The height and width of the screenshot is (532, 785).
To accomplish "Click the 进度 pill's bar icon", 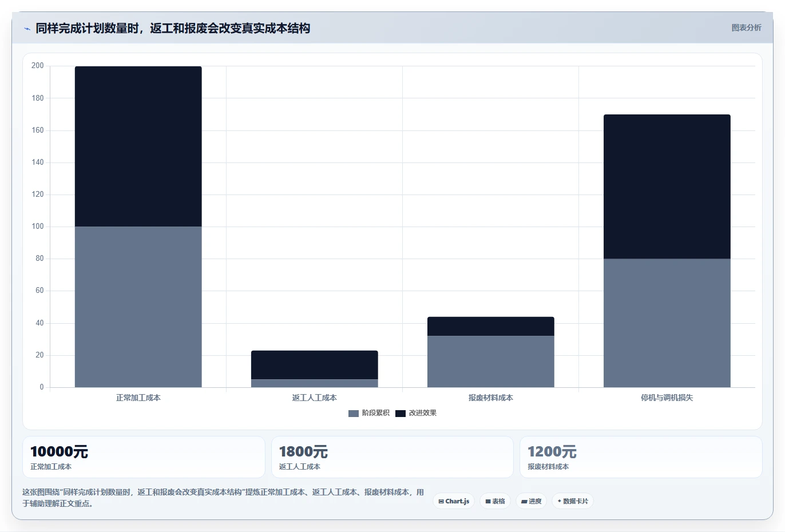I will click(x=524, y=501).
